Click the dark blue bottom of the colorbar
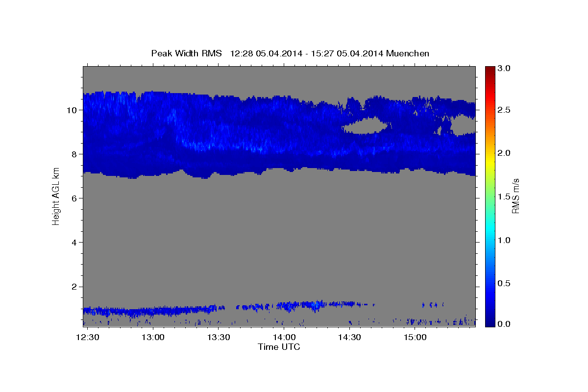Viewport: 588px width, 392px height. 490,321
